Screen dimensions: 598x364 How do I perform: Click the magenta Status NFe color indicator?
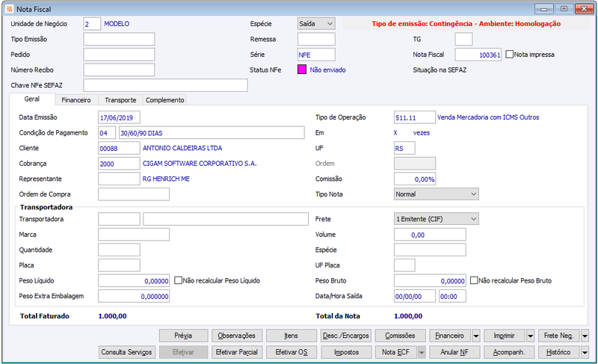click(302, 70)
